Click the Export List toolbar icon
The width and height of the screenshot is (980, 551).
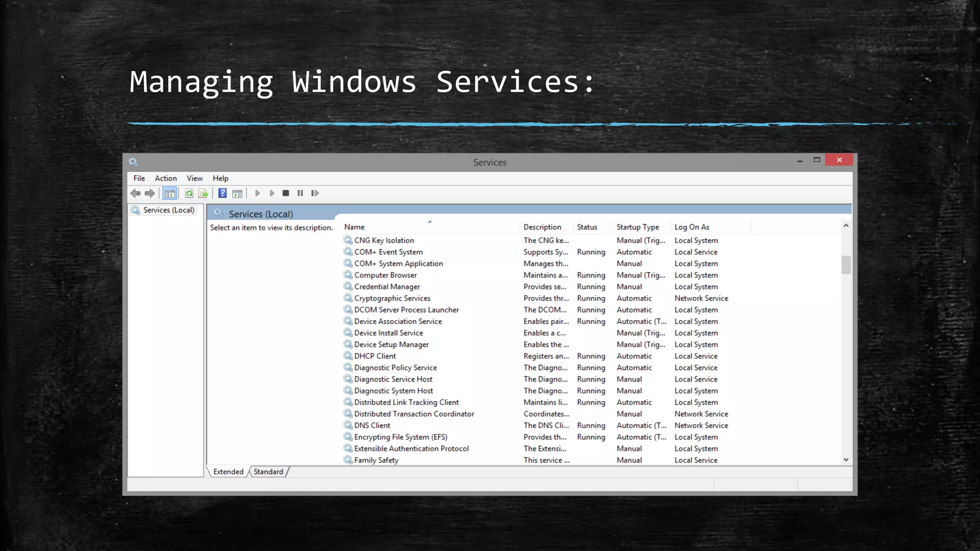coord(203,193)
